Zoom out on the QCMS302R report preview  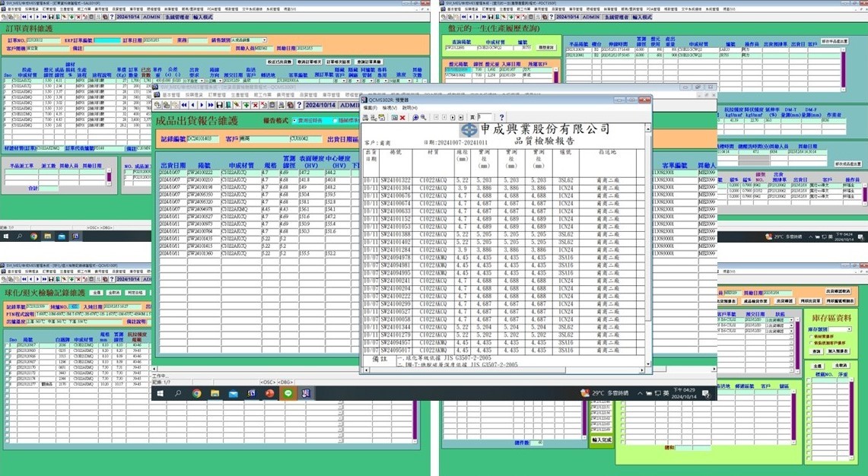click(423, 117)
